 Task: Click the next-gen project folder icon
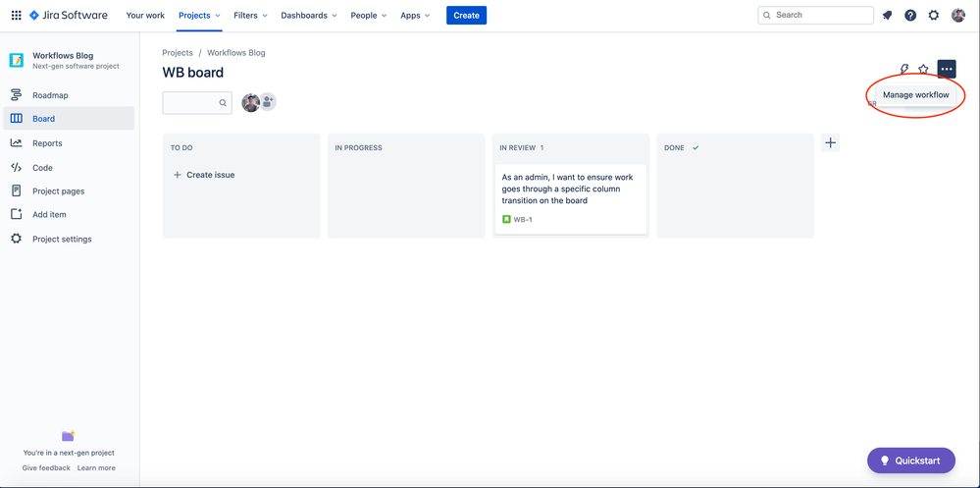click(68, 436)
